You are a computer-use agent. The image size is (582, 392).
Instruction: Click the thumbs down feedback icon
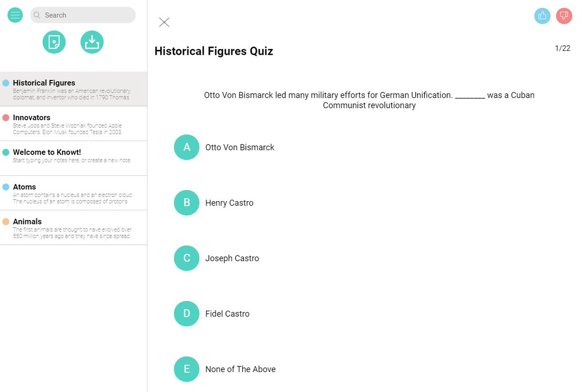point(564,16)
